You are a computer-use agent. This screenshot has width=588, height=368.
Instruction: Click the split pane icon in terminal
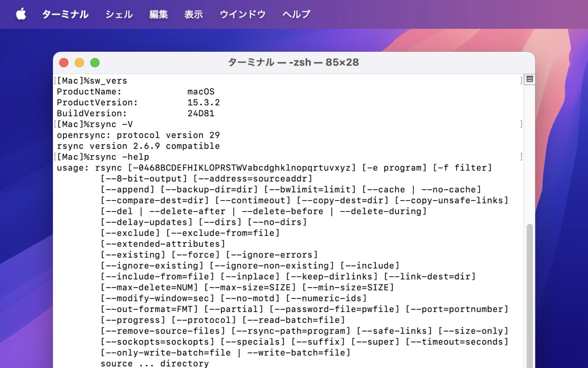tap(529, 79)
